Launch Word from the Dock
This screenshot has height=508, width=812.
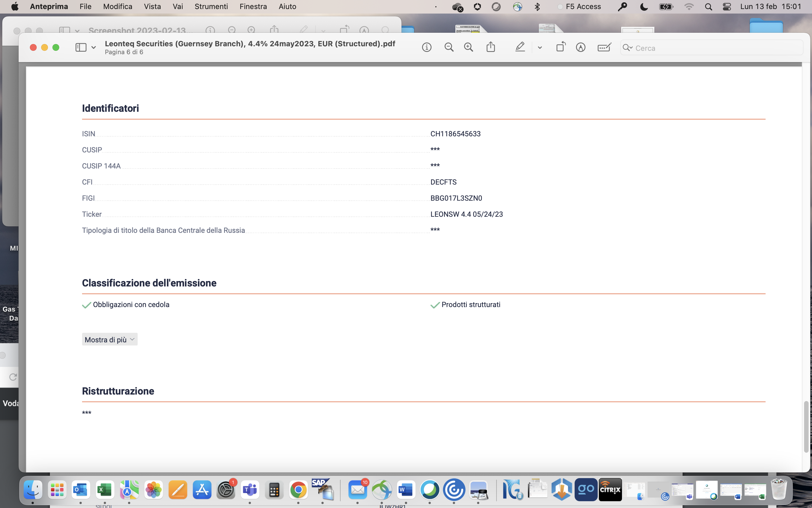406,490
